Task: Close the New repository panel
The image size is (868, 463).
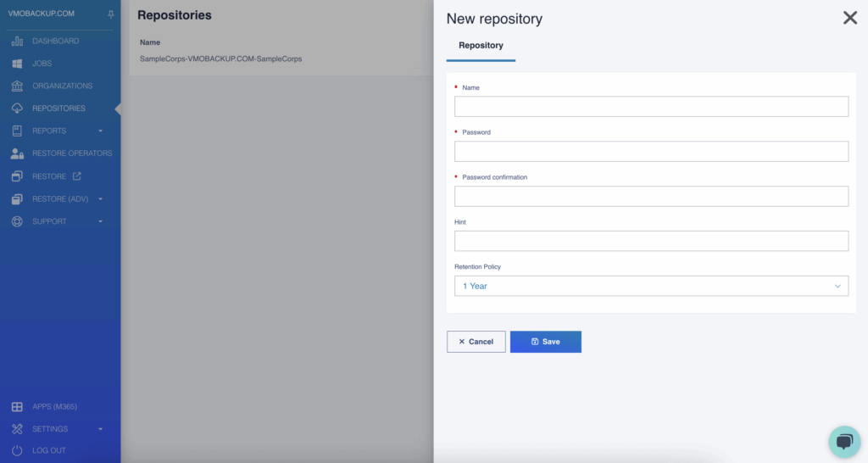Action: (849, 18)
